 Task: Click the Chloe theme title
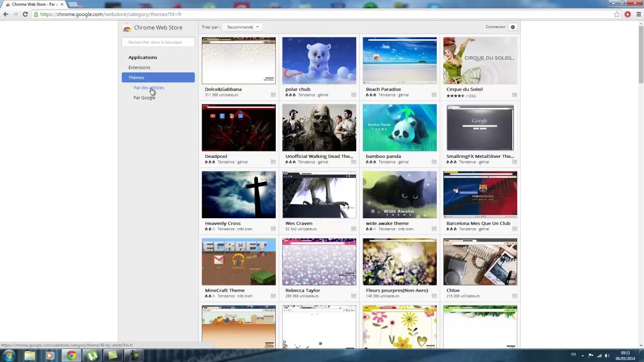(453, 290)
